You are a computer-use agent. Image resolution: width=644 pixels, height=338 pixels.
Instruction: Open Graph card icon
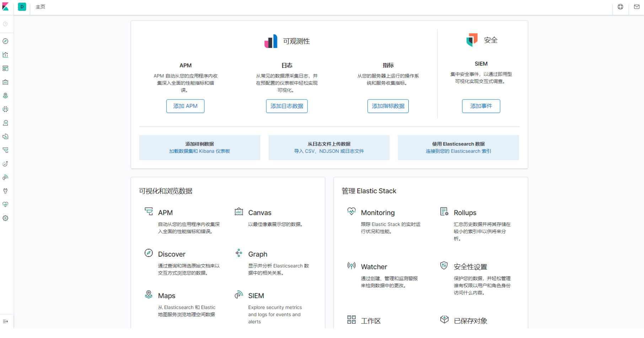click(239, 253)
